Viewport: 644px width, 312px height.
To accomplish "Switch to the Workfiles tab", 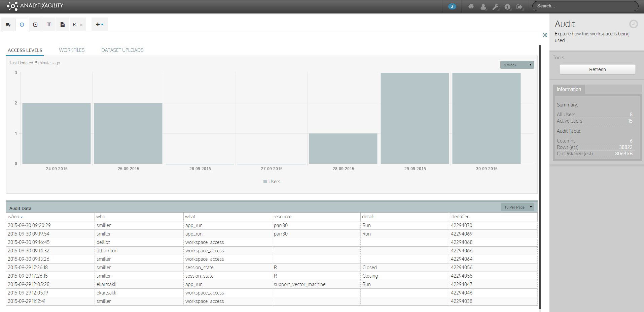I will pos(72,50).
